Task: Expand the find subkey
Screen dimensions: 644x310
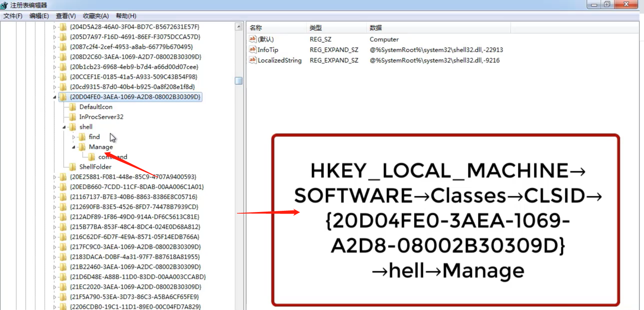Action: click(74, 137)
